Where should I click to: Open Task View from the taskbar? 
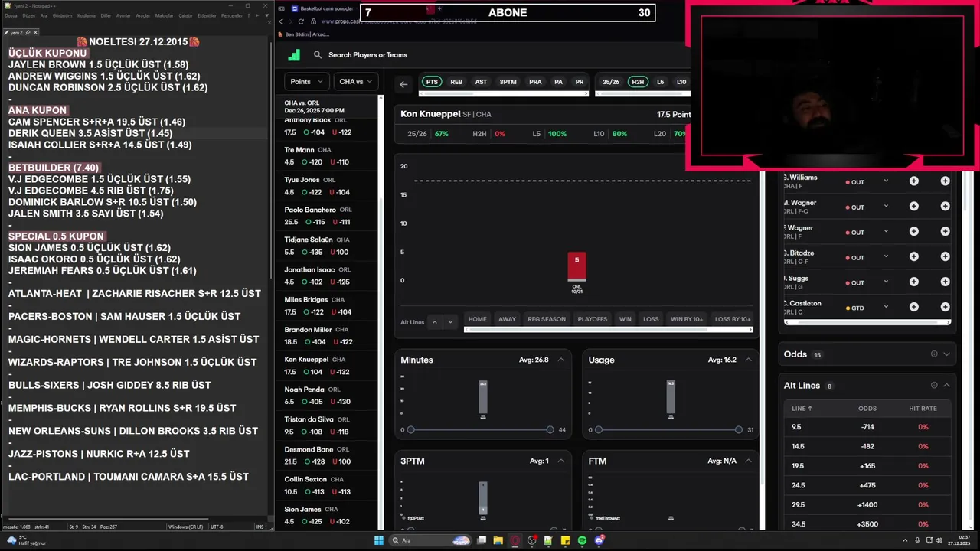[482, 540]
